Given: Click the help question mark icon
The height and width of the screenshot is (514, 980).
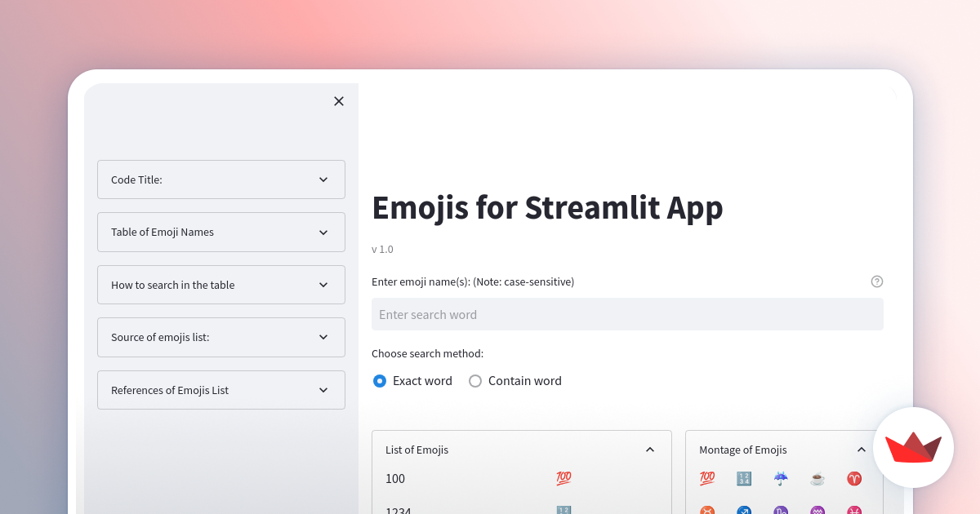Looking at the screenshot, I should coord(876,281).
